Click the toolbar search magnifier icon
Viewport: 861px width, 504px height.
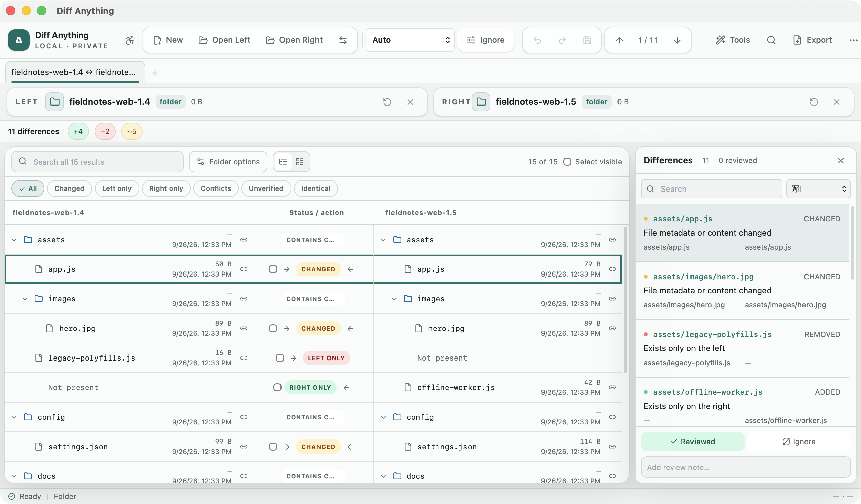(x=771, y=40)
